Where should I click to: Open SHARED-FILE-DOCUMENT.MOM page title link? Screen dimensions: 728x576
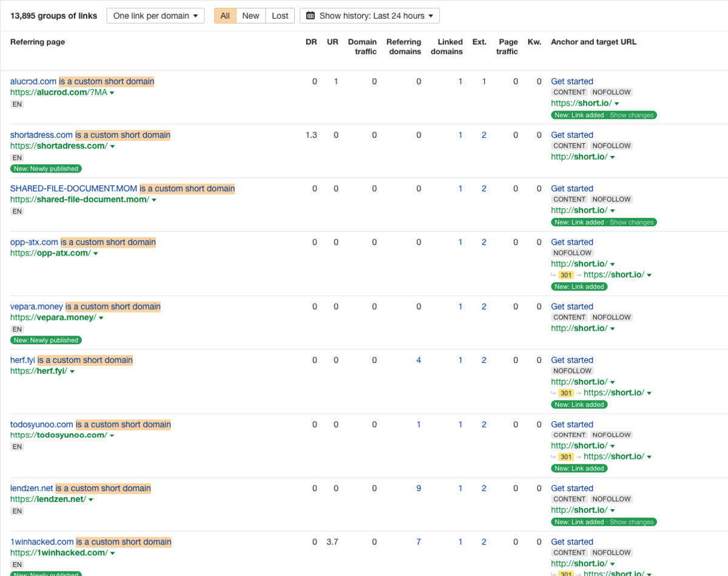[73, 189]
